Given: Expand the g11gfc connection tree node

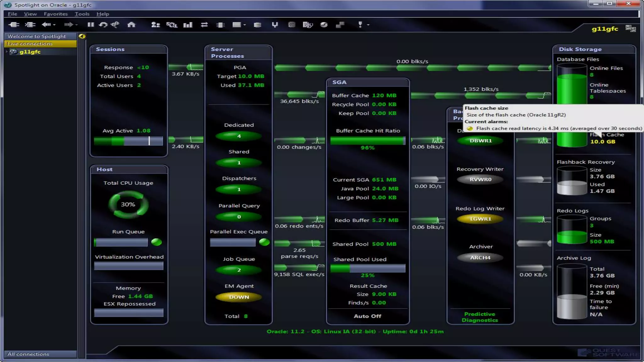Looking at the screenshot, I should [7, 52].
